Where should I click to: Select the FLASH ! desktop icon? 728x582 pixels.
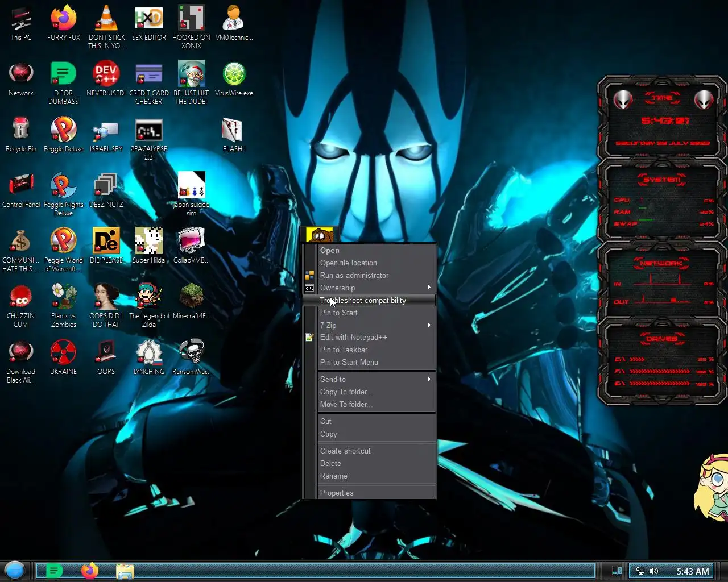(234, 135)
